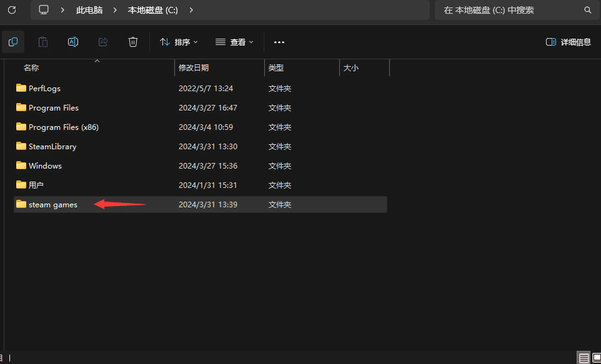The image size is (601, 364).
Task: Click the search magnifier icon
Action: [x=588, y=10]
